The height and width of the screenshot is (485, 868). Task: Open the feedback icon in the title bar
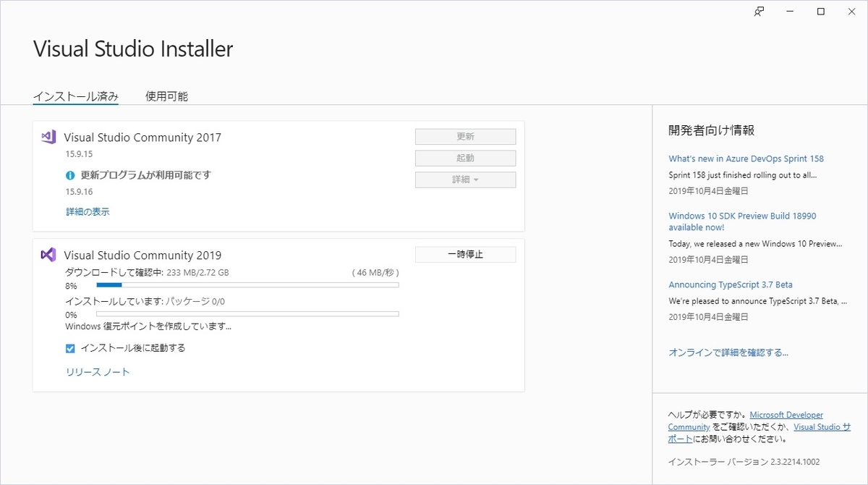pyautogui.click(x=758, y=12)
